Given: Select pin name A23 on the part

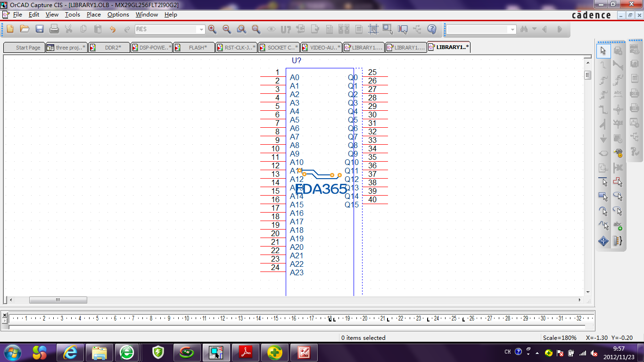Looking at the screenshot, I should coord(297,272).
